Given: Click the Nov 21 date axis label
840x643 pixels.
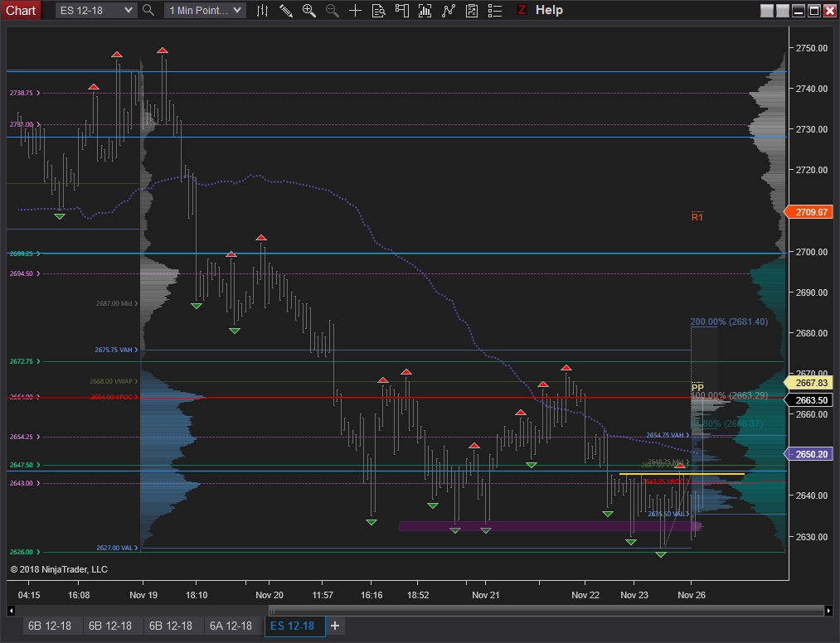Looking at the screenshot, I should (485, 595).
